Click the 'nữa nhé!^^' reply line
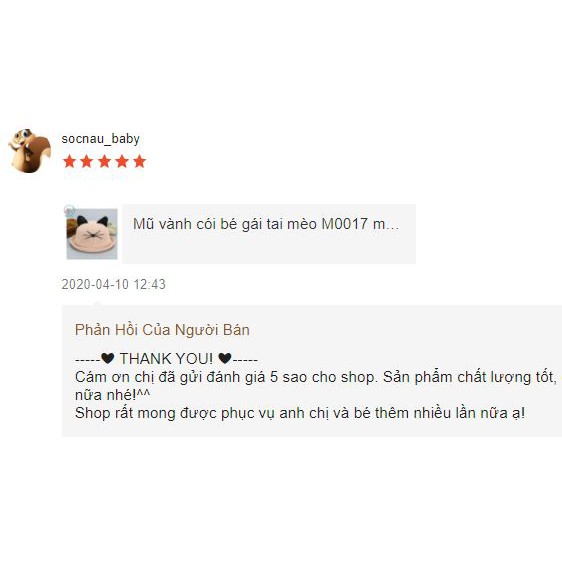 coord(113,395)
